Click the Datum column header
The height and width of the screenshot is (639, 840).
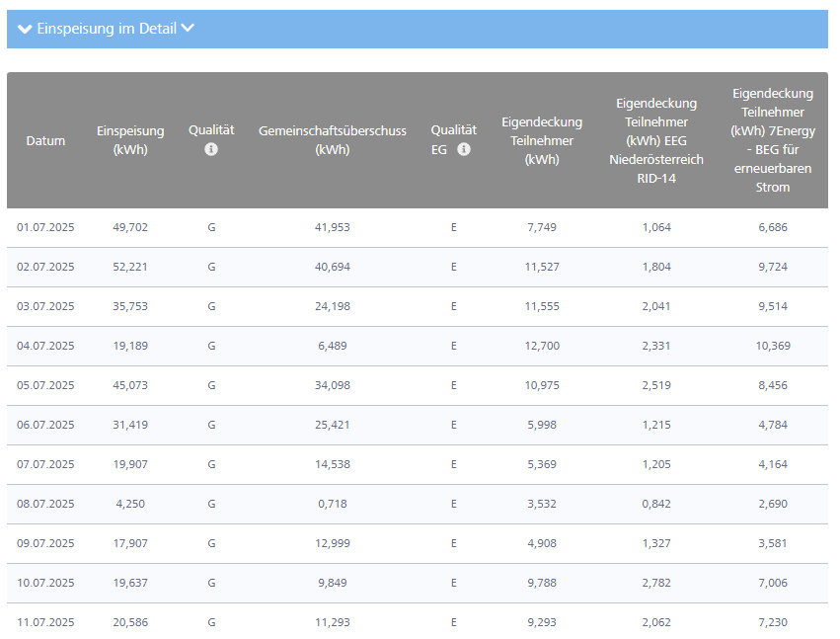(x=45, y=140)
